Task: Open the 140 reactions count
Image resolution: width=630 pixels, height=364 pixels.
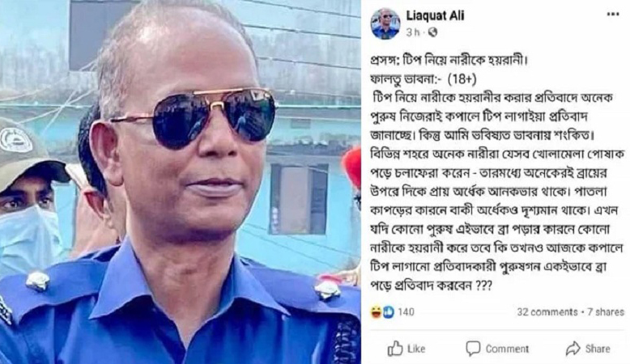Action: [406, 312]
